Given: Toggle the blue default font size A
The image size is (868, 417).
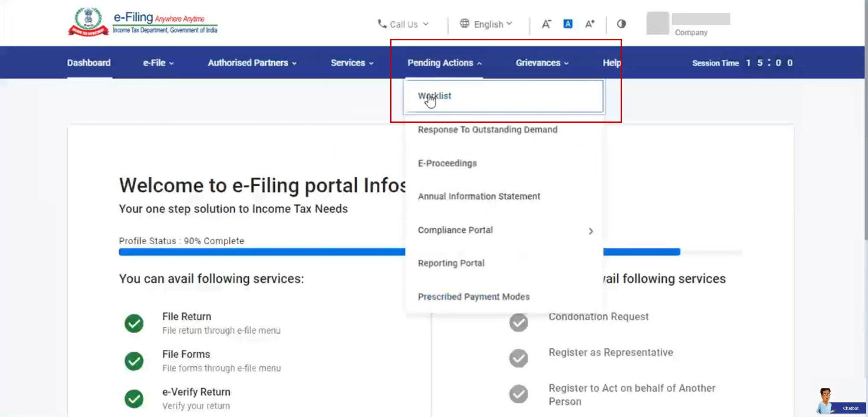Looking at the screenshot, I should [x=568, y=24].
